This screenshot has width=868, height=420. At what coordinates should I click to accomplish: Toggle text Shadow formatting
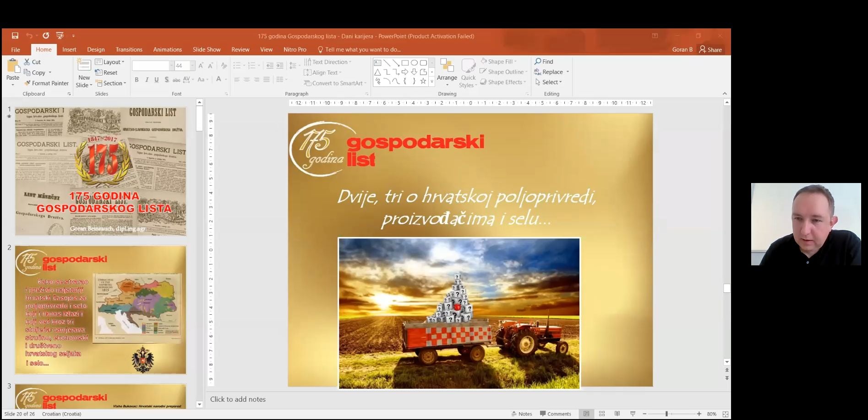tap(167, 80)
